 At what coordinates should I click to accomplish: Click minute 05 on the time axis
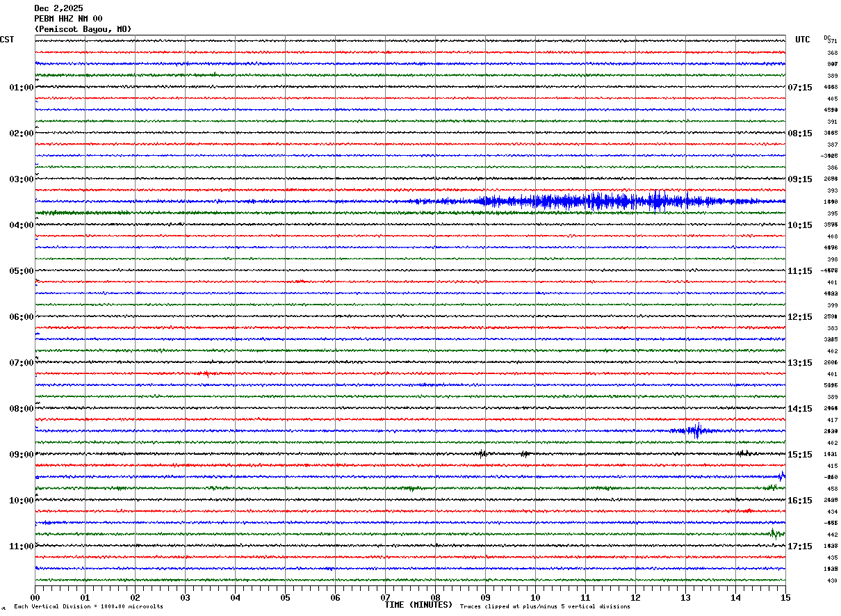[x=286, y=597]
